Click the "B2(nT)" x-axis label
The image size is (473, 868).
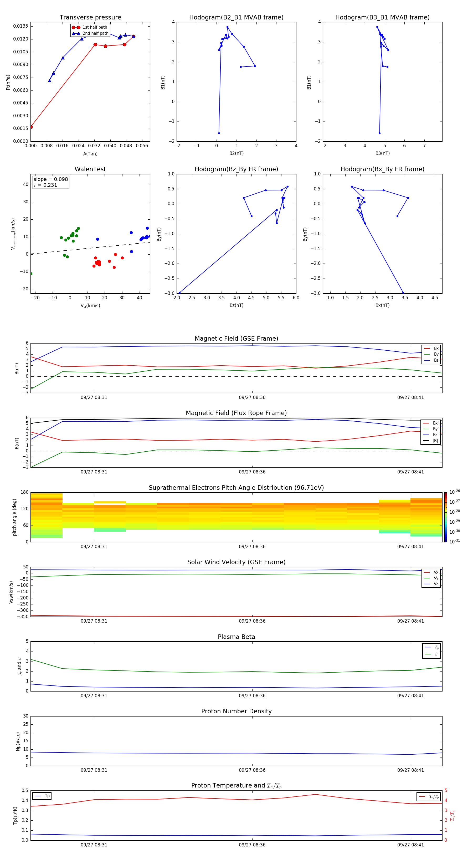click(x=236, y=153)
